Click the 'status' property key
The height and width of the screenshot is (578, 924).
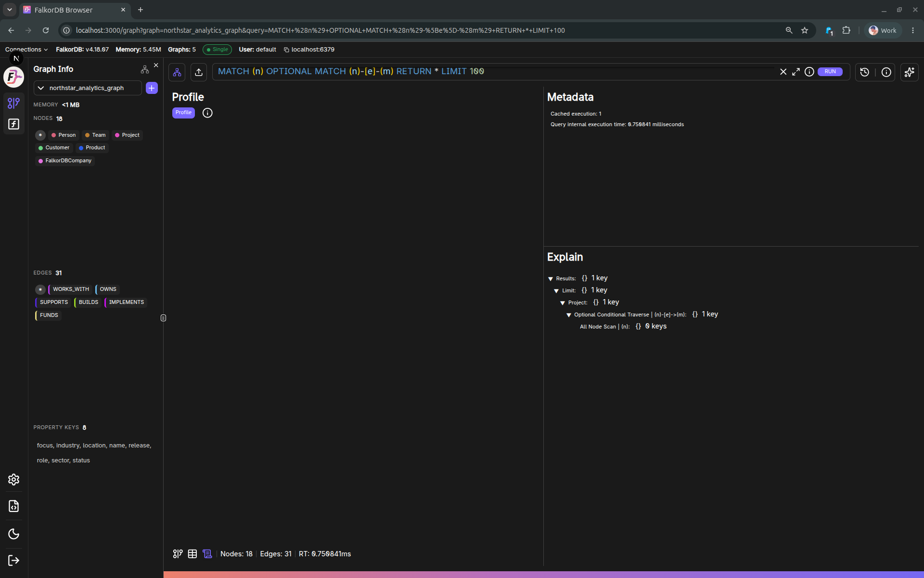coord(81,460)
